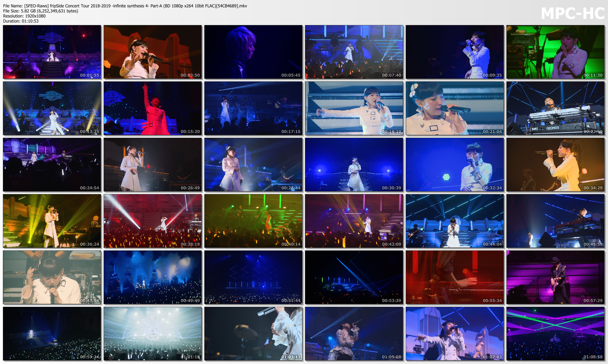Screen dimensions: 608x364
Task: Open red spotlight thumbnail at 00:38:19
Action: 153,221
